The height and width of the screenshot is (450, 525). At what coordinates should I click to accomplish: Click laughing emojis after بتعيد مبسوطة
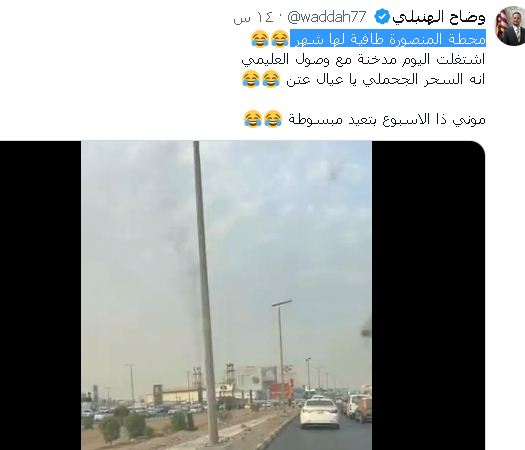click(263, 119)
